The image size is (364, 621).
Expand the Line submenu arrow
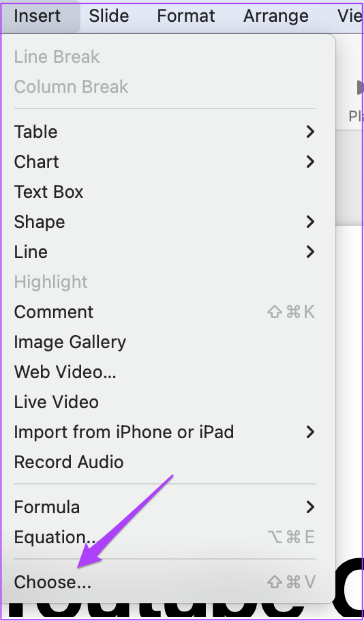tap(311, 252)
